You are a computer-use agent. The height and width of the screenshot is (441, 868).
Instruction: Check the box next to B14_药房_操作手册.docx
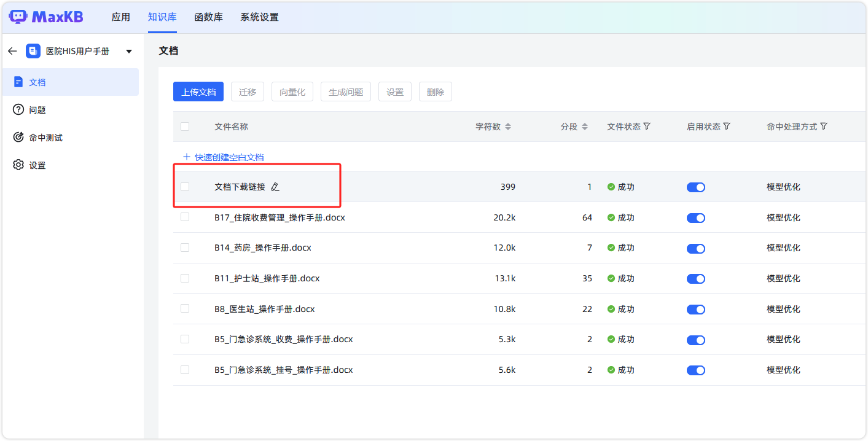coord(185,248)
